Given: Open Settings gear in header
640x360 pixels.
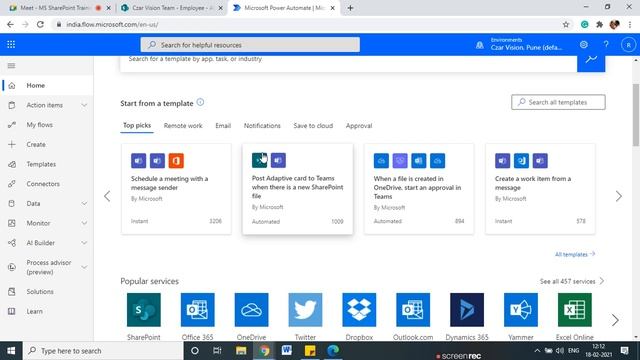Looking at the screenshot, I should coord(584,44).
